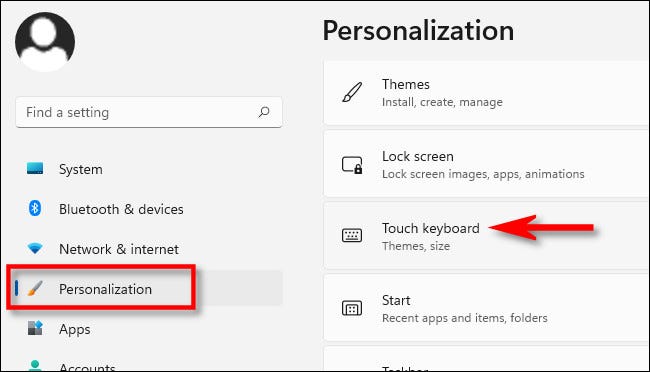Click the Apps sidebar icon
The height and width of the screenshot is (372, 650).
(35, 328)
